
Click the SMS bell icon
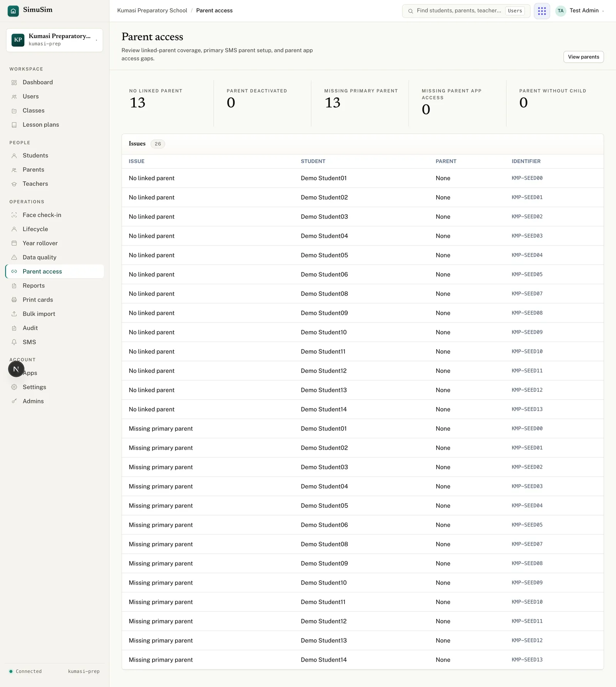pyautogui.click(x=14, y=342)
